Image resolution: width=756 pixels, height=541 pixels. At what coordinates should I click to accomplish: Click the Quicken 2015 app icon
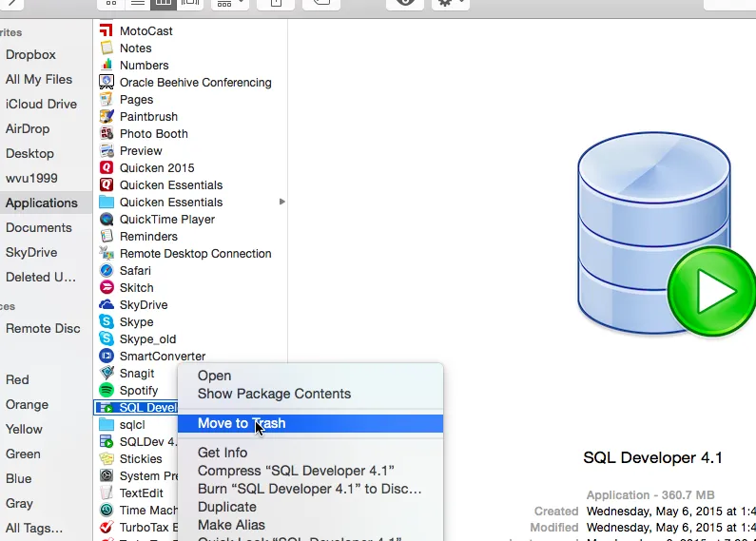[x=107, y=167]
